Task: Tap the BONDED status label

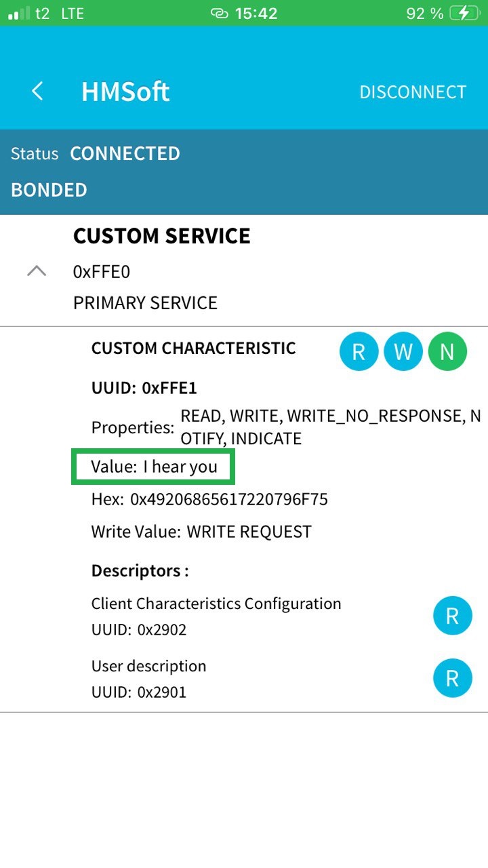Action: click(49, 190)
